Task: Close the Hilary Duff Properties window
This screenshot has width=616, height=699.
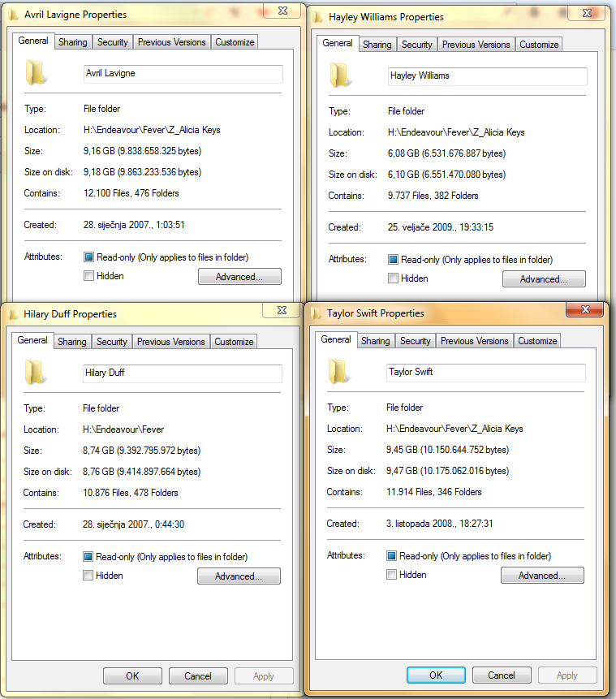Action: pos(282,310)
